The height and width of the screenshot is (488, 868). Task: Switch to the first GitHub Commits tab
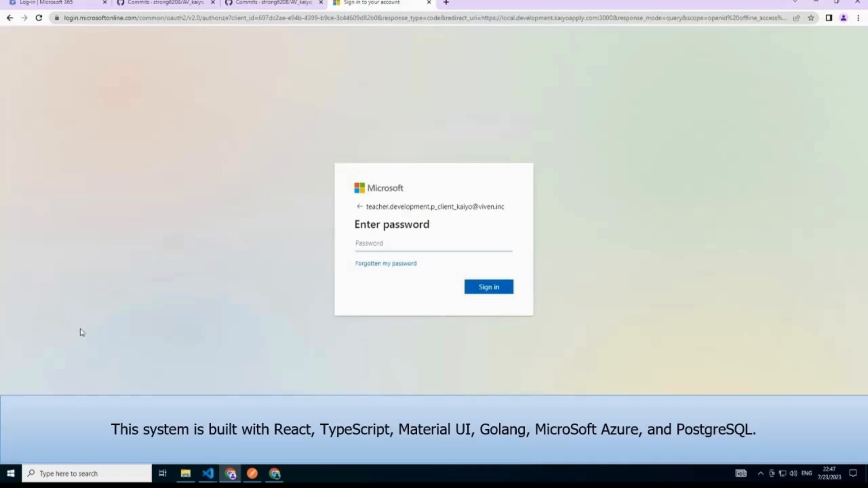[x=165, y=3]
